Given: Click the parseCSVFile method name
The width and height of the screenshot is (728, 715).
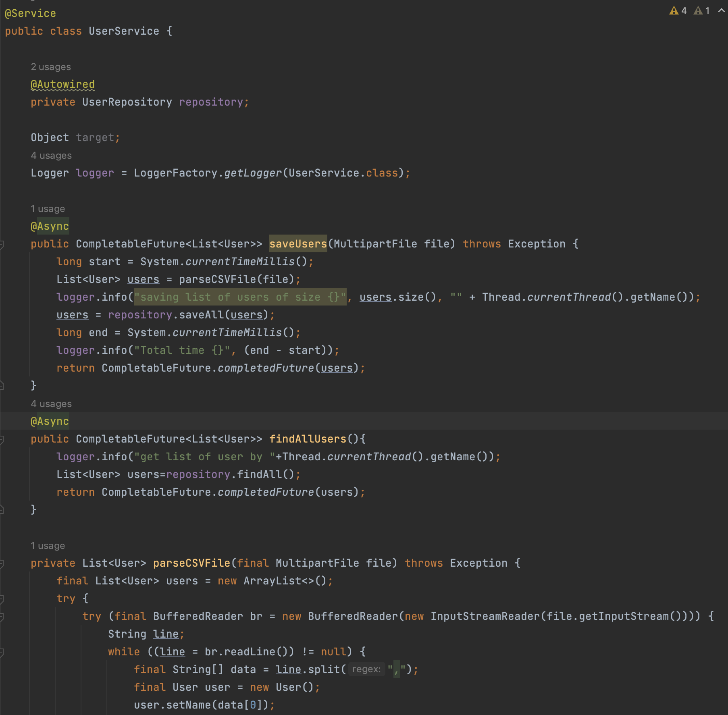Looking at the screenshot, I should 190,563.
